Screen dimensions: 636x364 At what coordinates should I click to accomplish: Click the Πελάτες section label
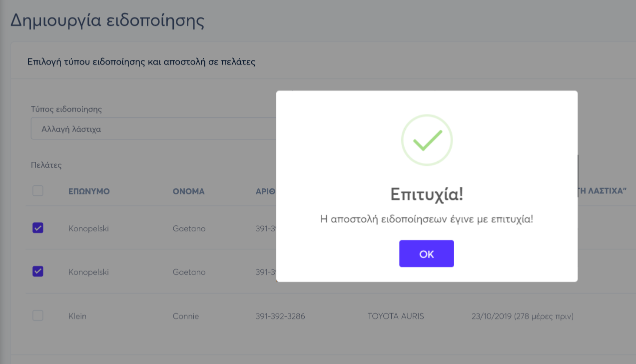tap(46, 165)
